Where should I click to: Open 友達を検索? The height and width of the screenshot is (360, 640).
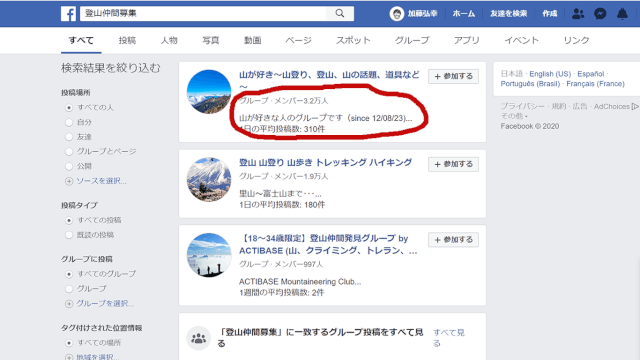tap(508, 13)
